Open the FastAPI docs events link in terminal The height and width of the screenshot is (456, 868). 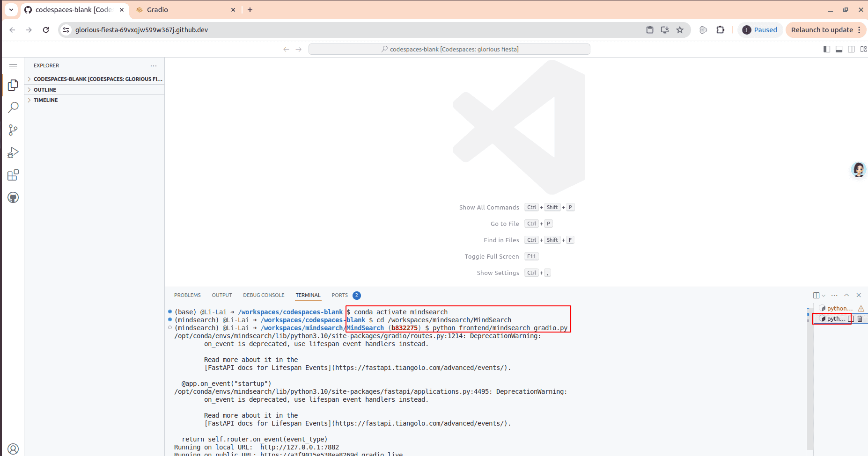421,368
